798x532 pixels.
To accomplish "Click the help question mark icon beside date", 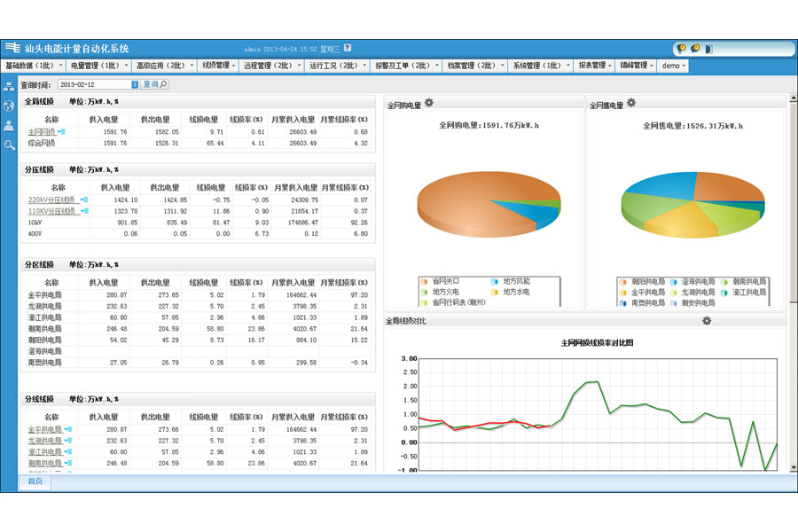I will (x=348, y=48).
